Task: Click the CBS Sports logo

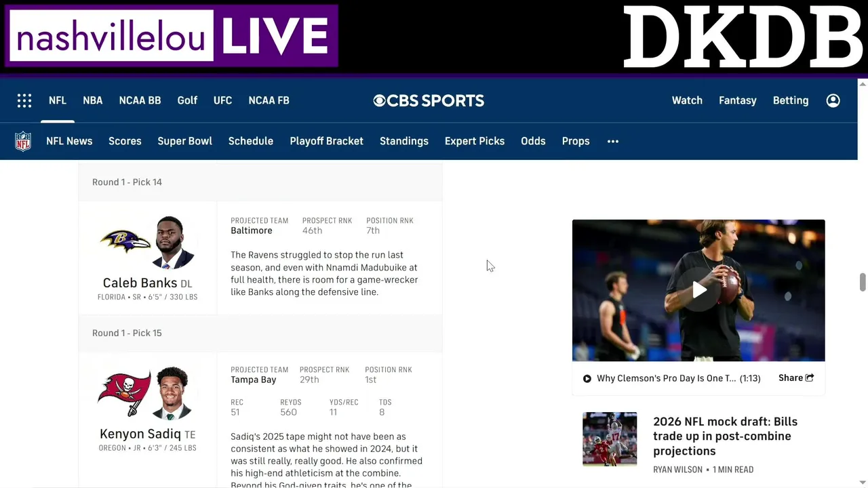Action: 429,100
